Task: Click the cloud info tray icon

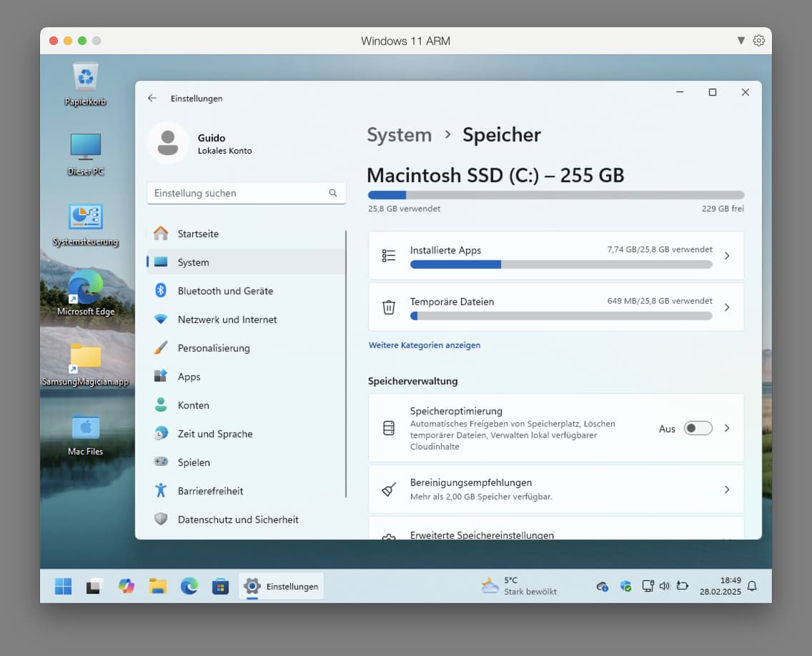Action: point(602,586)
